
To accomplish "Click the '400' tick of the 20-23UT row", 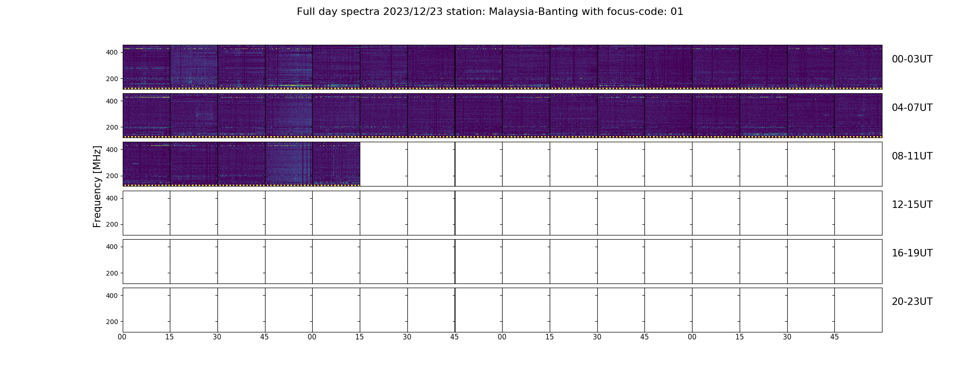I will tap(112, 296).
